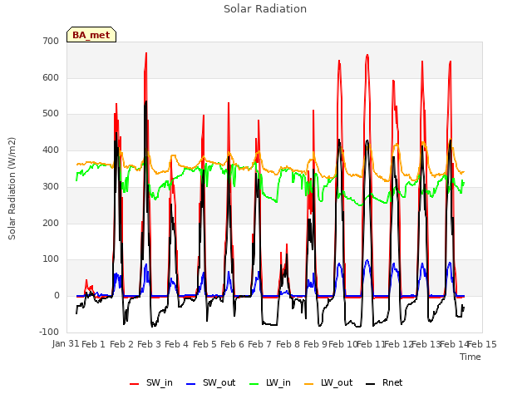Click the Feb 1 x-axis tick label
Screen dimensions: 532x399
[x=94, y=344]
